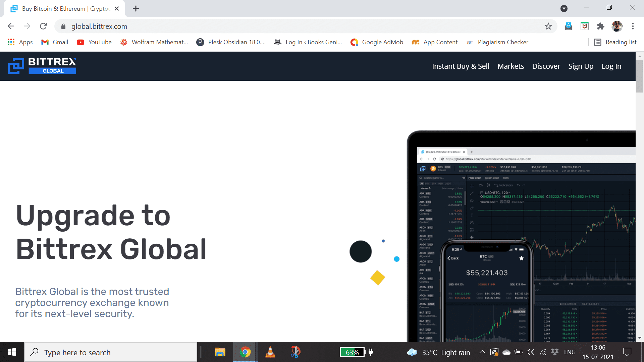Click Sign Up in the header
Image resolution: width=644 pixels, height=362 pixels.
(581, 66)
